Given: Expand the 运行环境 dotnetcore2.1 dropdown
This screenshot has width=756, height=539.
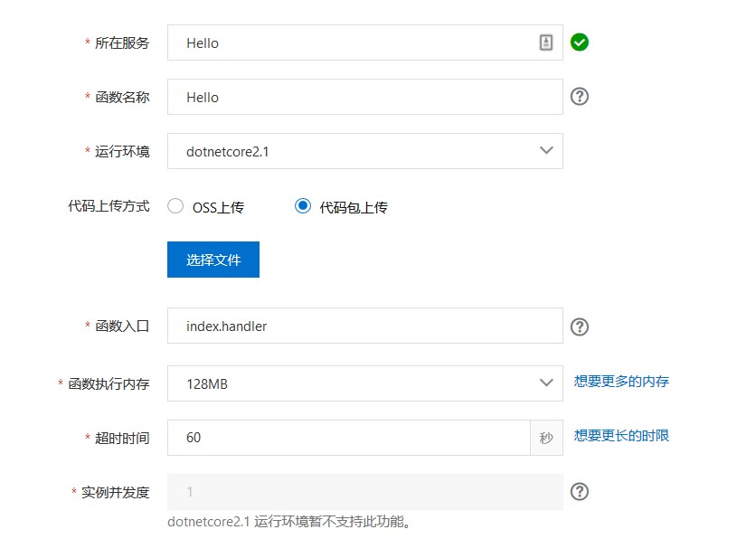Looking at the screenshot, I should 365,151.
